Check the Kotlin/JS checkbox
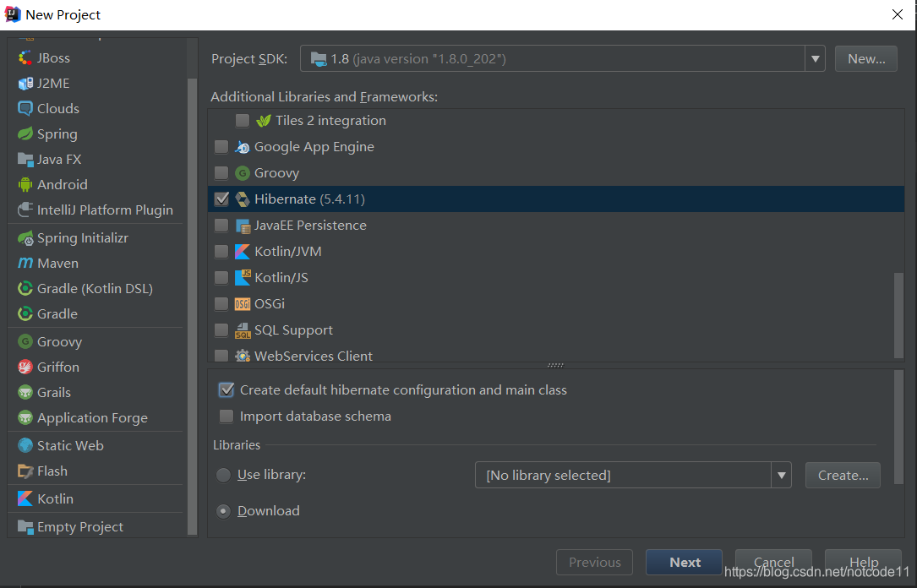917x588 pixels. tap(221, 278)
